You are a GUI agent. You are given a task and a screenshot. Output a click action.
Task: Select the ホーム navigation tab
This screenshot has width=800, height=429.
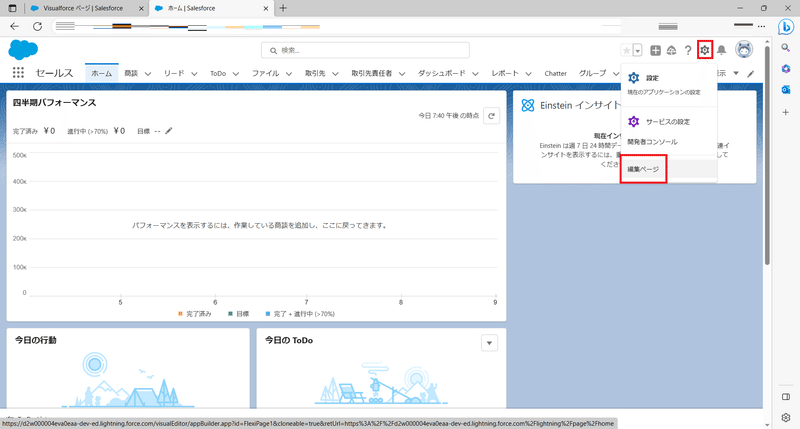click(102, 73)
